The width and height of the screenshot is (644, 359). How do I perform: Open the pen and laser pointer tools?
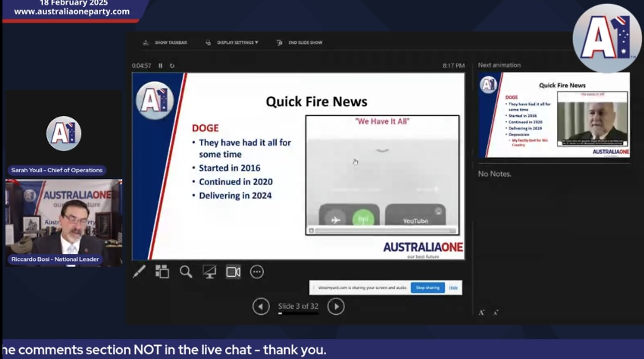(139, 272)
